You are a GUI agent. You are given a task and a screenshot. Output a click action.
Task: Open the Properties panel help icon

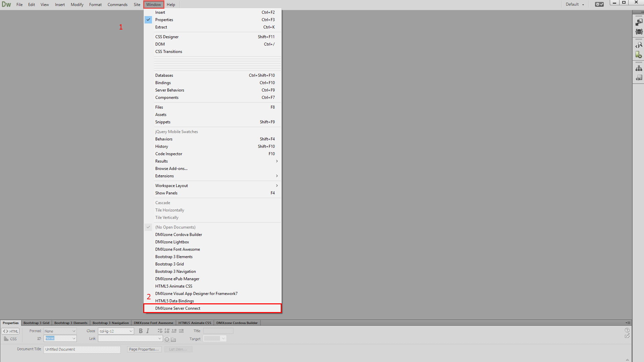pos(627,330)
